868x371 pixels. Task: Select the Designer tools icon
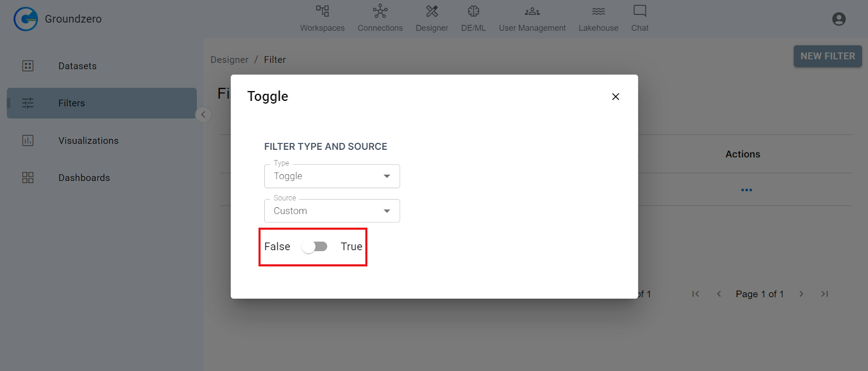click(432, 11)
